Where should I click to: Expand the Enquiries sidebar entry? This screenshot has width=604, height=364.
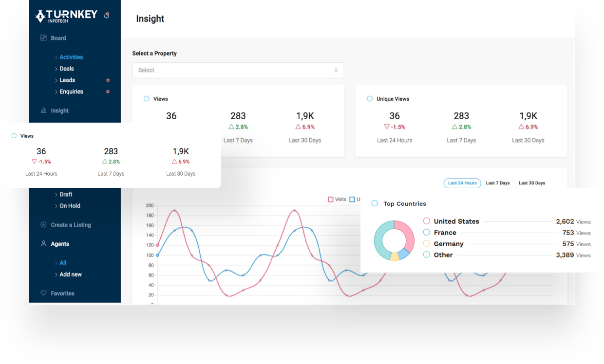[x=71, y=91]
